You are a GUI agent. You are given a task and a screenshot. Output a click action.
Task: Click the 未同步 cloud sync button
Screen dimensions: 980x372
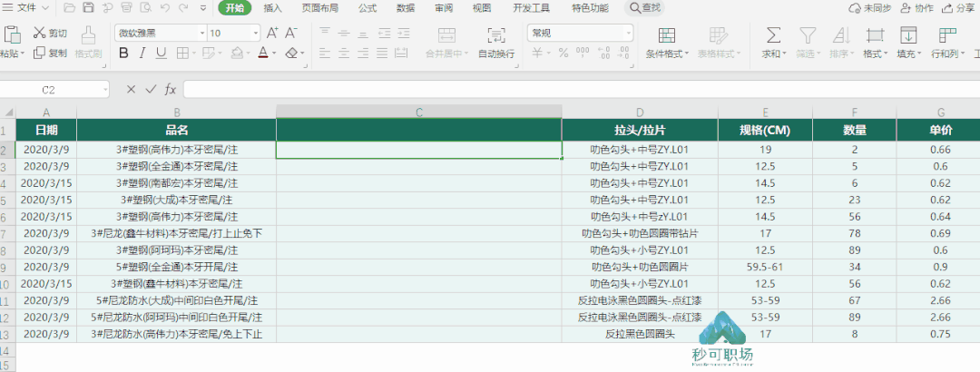coord(869,8)
